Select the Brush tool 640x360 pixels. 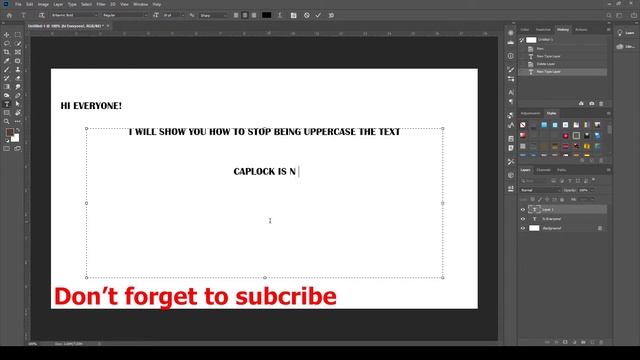tap(7, 69)
